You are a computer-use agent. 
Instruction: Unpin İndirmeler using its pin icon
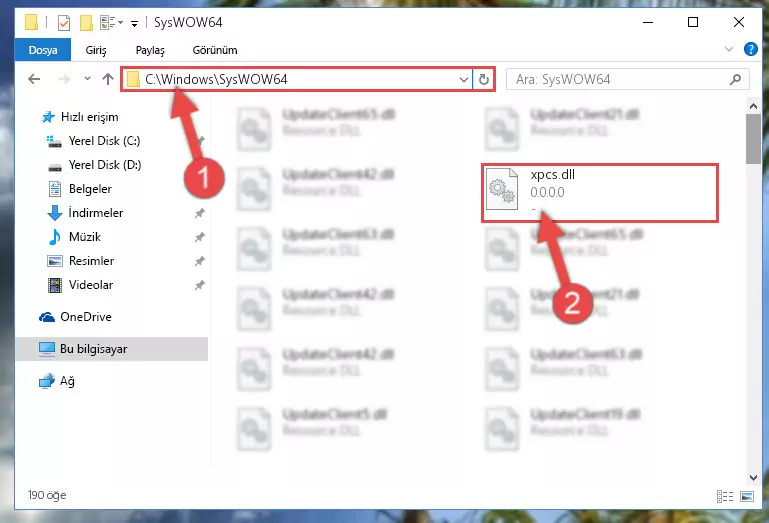click(199, 213)
